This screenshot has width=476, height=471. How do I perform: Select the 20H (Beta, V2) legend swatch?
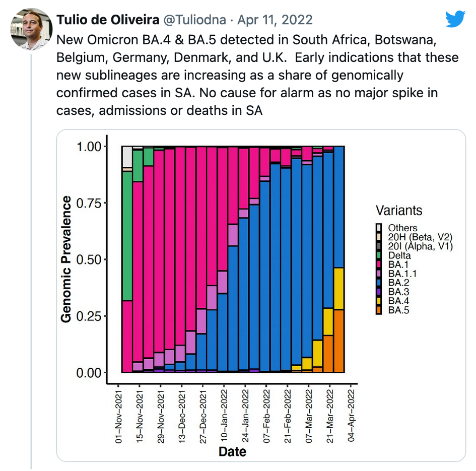pos(379,237)
